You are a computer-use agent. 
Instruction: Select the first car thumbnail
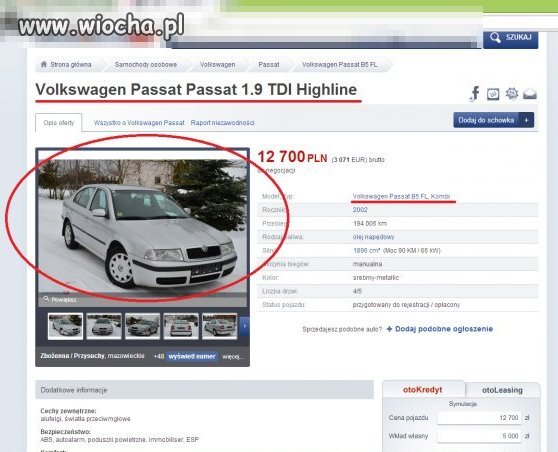pos(65,326)
